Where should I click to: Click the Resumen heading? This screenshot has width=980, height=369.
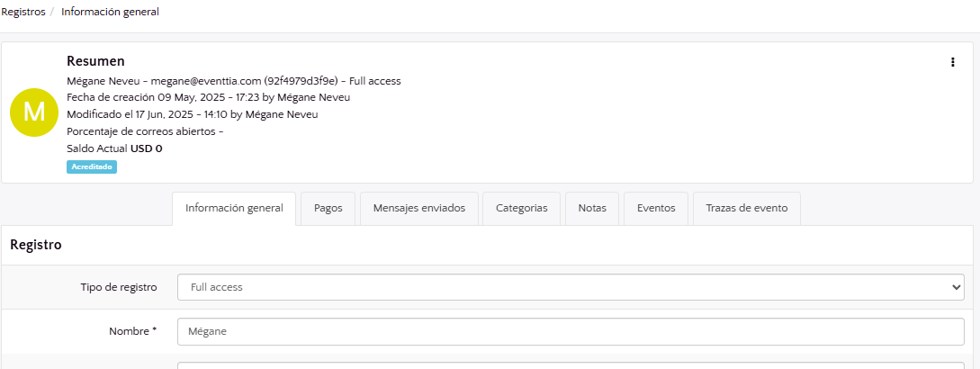[95, 61]
